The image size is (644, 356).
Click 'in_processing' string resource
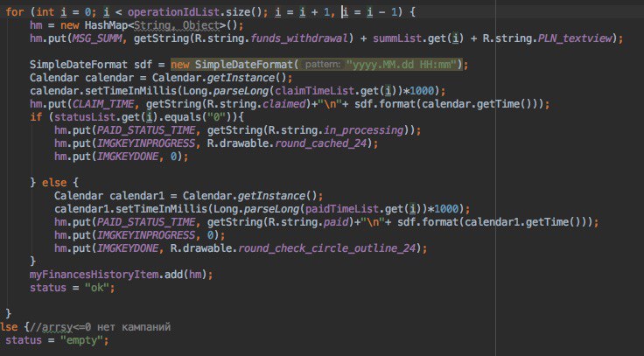tap(363, 130)
